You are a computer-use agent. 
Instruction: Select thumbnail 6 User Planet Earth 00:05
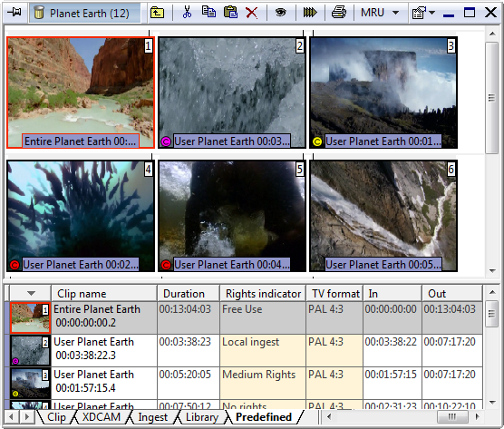pos(383,216)
